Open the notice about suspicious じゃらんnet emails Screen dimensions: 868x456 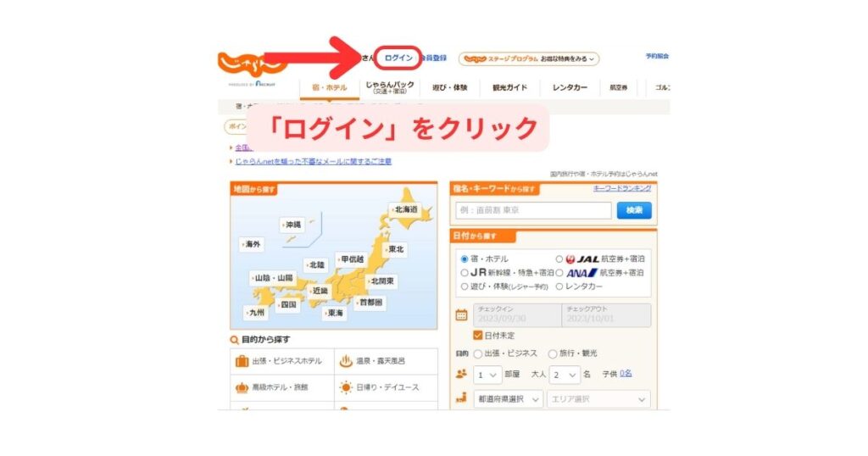click(x=314, y=162)
